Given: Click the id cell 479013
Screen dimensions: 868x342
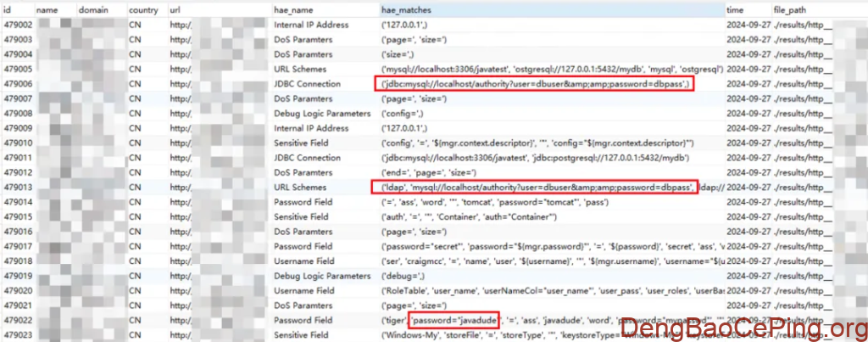Looking at the screenshot, I should click(19, 188).
